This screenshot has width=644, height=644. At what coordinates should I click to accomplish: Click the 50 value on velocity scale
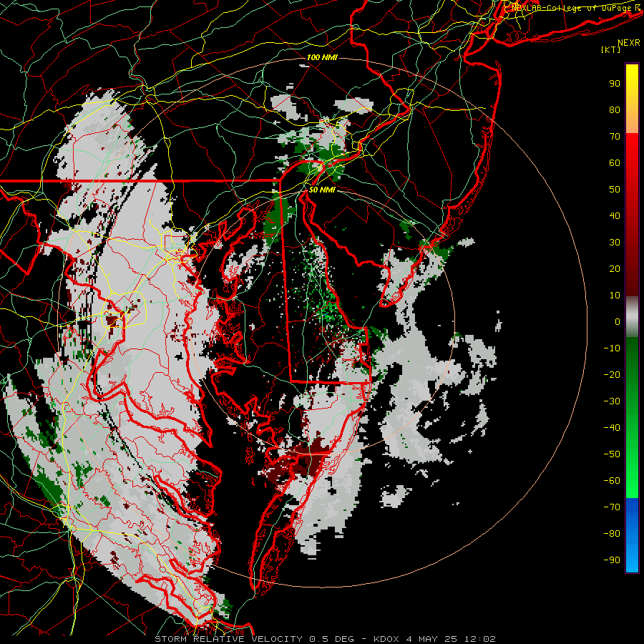(615, 190)
